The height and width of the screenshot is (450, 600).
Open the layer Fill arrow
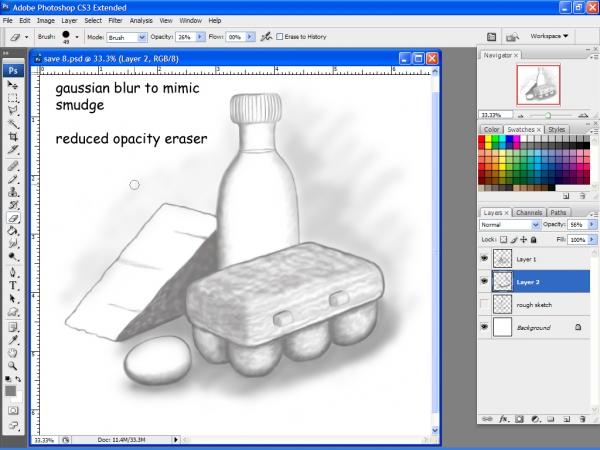pos(592,240)
